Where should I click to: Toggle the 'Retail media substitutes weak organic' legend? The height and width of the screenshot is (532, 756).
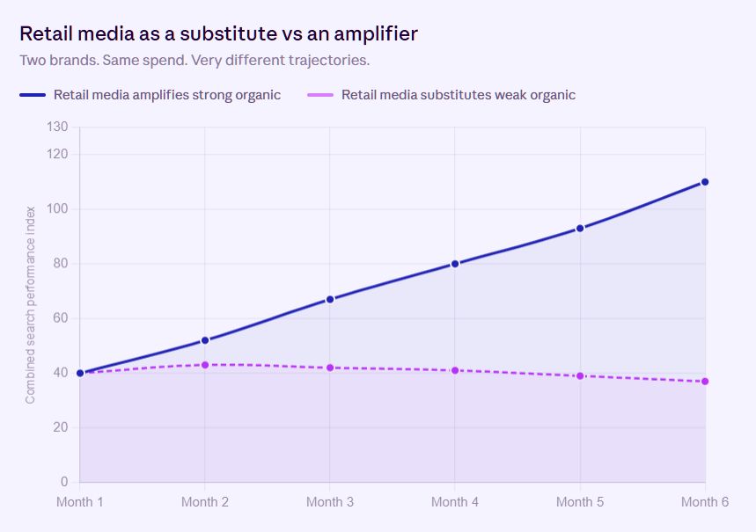tap(441, 95)
